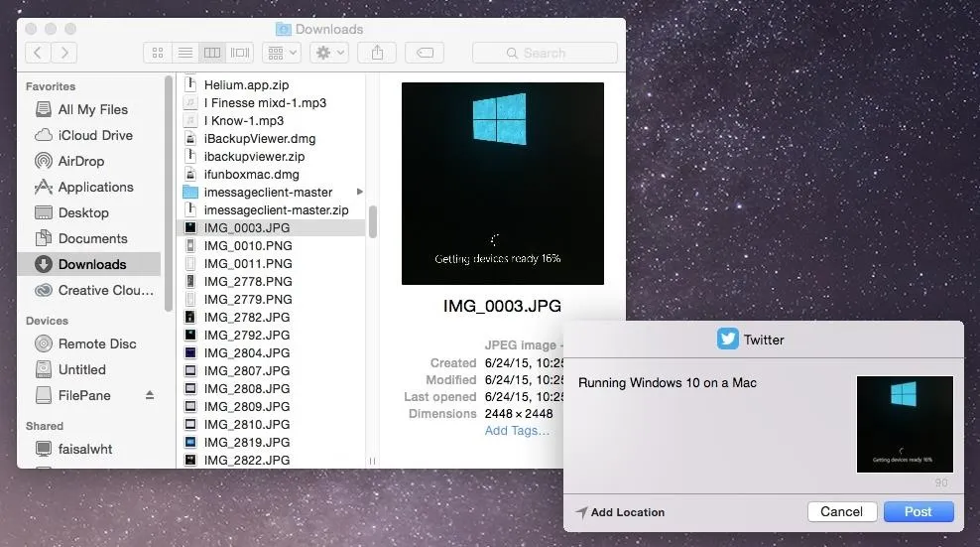The width and height of the screenshot is (980, 547).
Task: Open the gear Action menu
Action: 330,53
